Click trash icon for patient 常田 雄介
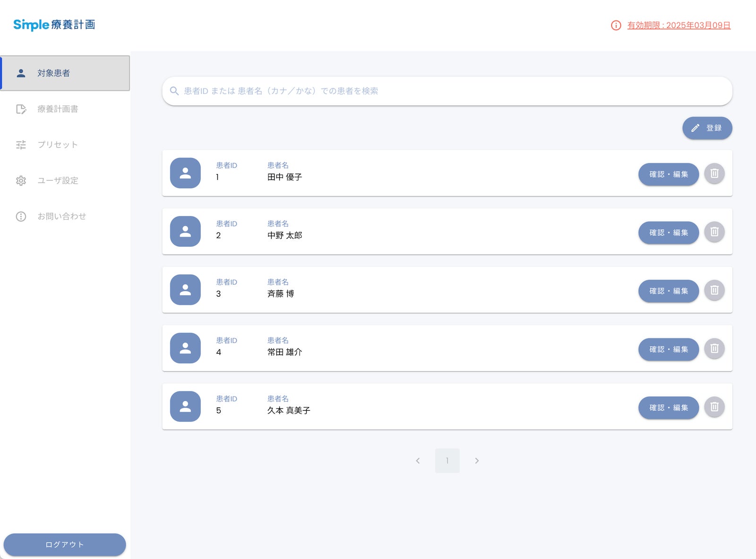 point(714,348)
